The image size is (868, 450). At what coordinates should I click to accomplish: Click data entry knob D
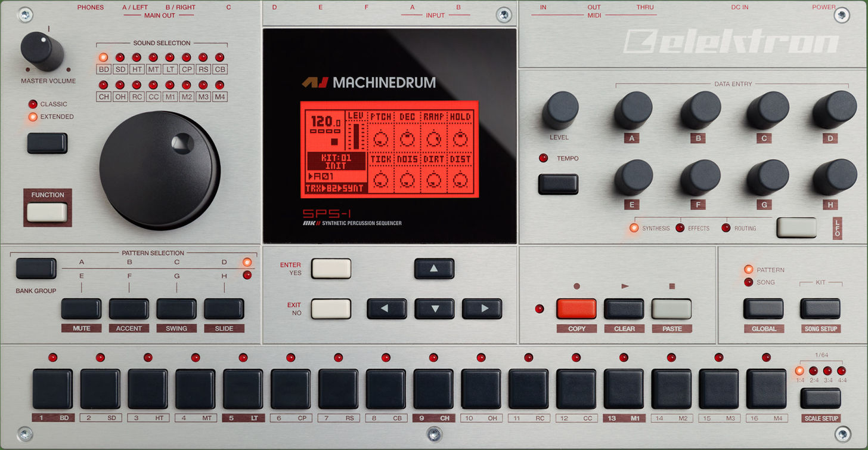(835, 109)
